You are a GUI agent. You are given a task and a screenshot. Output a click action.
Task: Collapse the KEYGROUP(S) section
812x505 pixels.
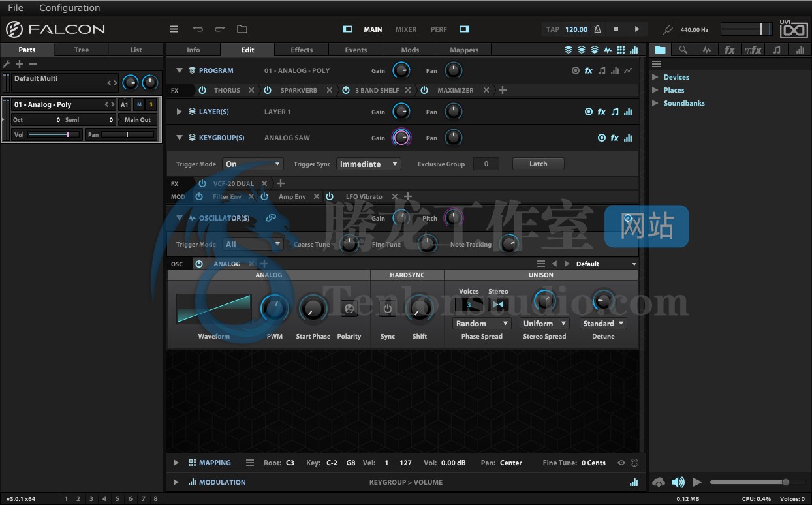coord(180,138)
